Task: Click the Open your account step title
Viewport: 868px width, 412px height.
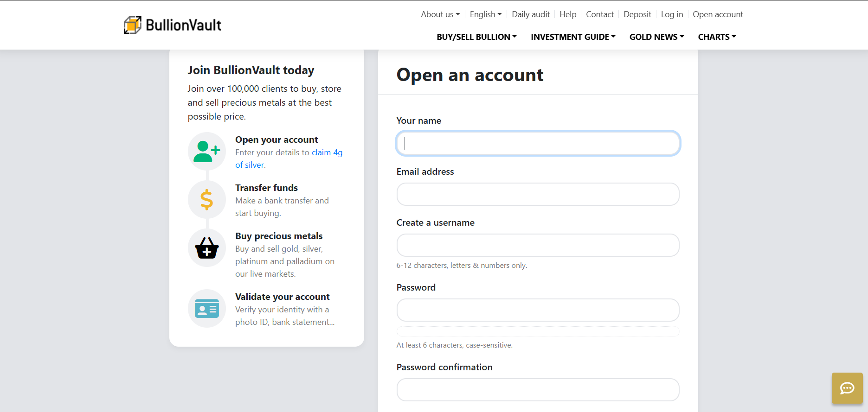Action: (276, 139)
